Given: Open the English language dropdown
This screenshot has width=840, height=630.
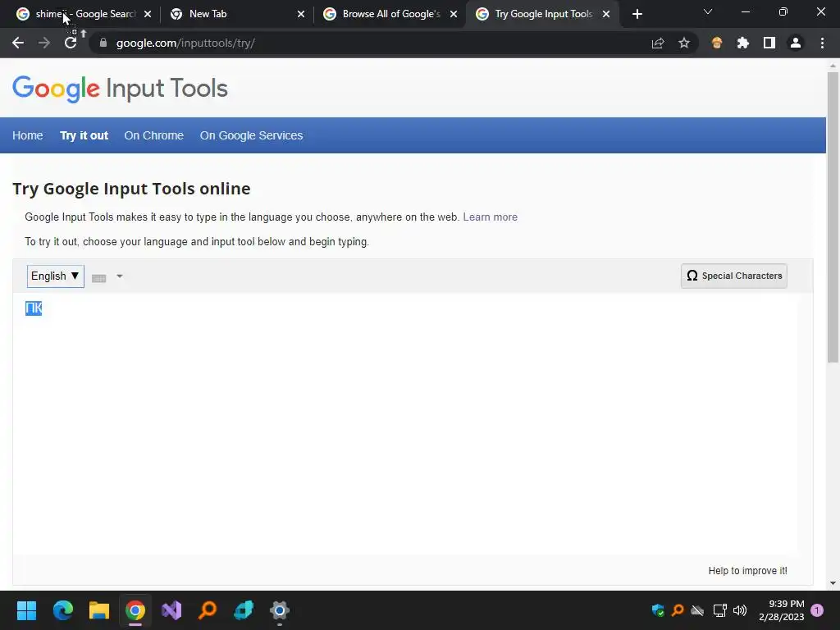Looking at the screenshot, I should (56, 276).
